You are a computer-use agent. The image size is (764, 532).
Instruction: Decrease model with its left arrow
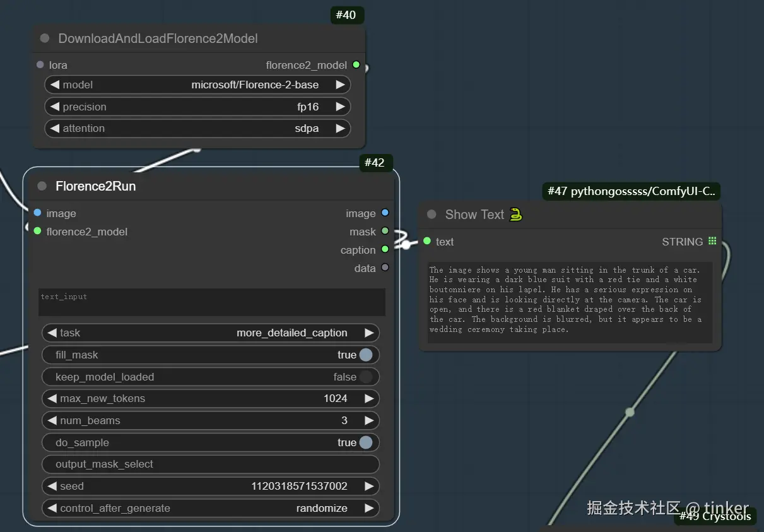[x=54, y=85]
